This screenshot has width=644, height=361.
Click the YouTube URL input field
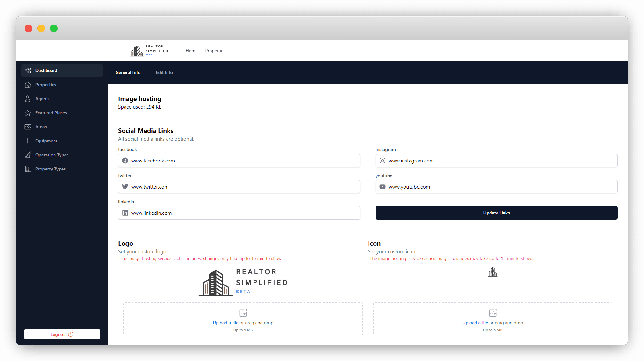coord(496,187)
